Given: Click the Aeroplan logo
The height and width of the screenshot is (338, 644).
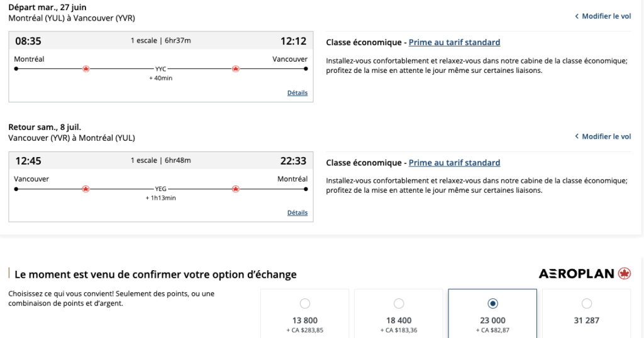Looking at the screenshot, I should click(585, 273).
